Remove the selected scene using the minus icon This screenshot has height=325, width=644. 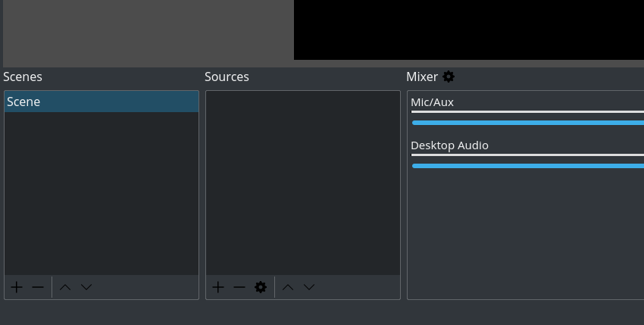click(x=38, y=287)
